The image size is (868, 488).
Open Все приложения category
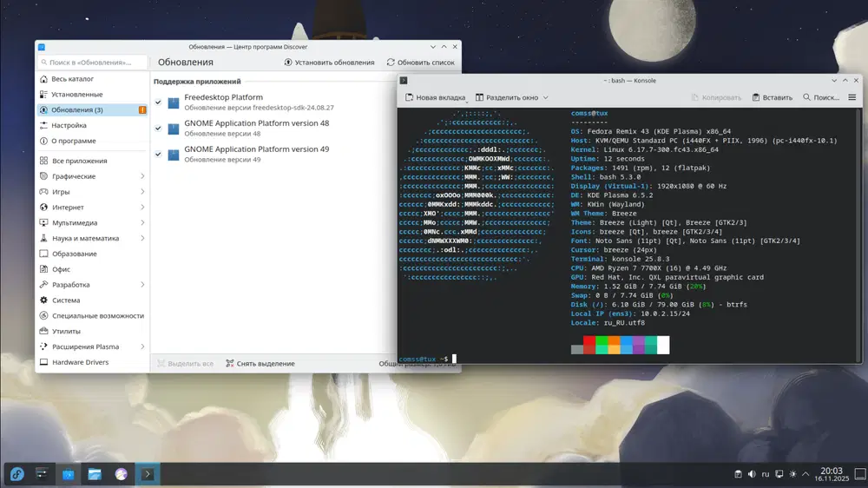pyautogui.click(x=93, y=161)
